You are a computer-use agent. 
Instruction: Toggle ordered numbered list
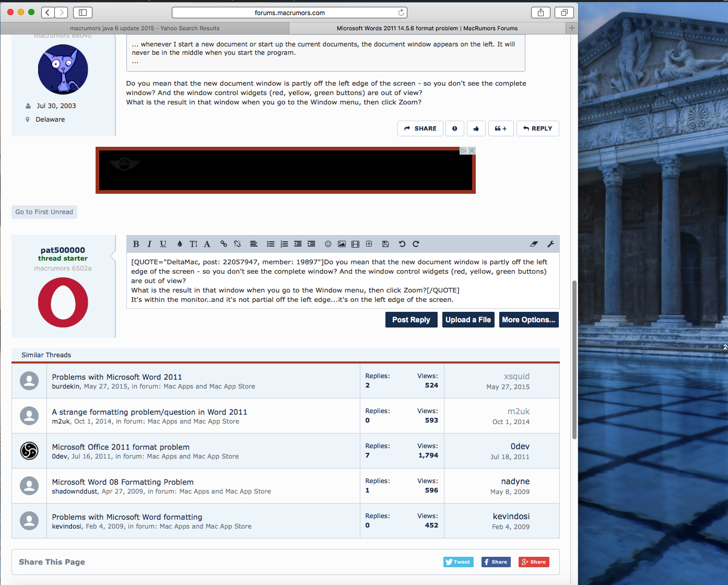[284, 244]
